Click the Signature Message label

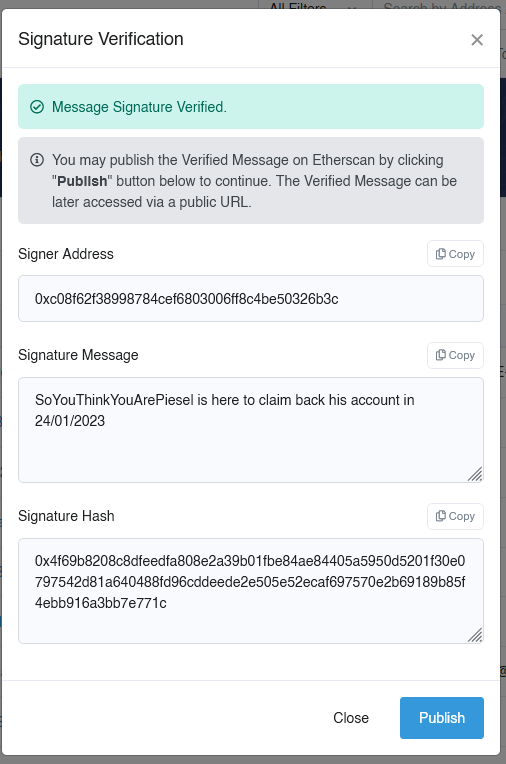tap(78, 355)
